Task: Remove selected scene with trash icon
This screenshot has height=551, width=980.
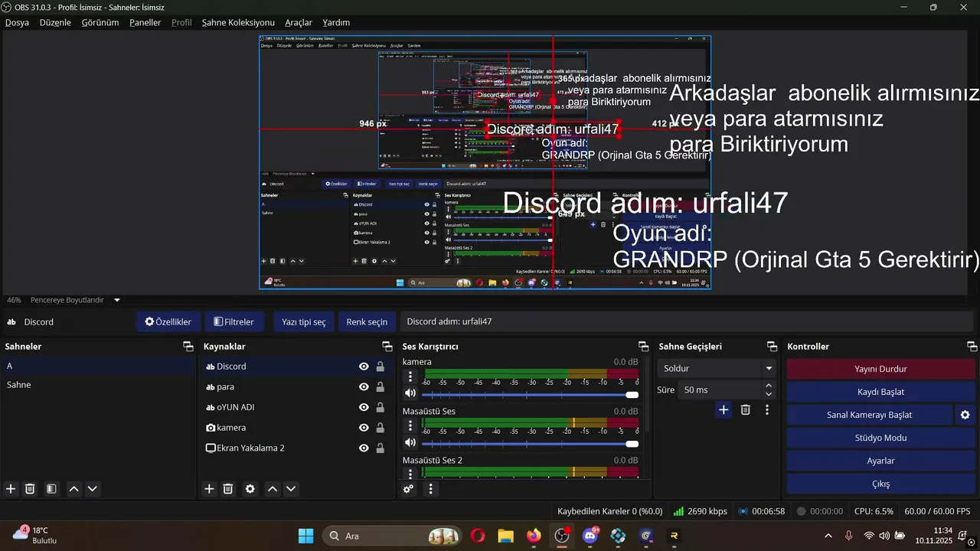Action: point(30,488)
